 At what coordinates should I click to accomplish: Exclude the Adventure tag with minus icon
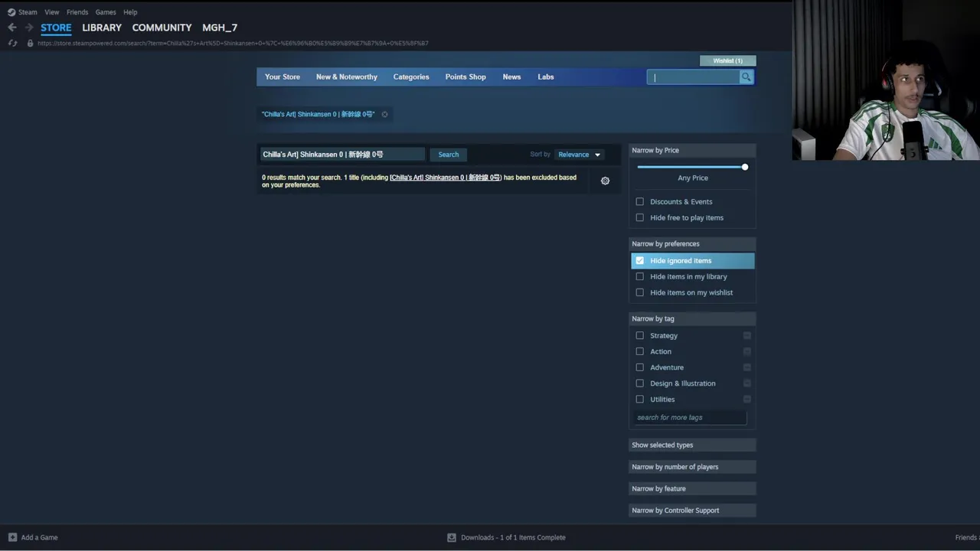coord(747,367)
